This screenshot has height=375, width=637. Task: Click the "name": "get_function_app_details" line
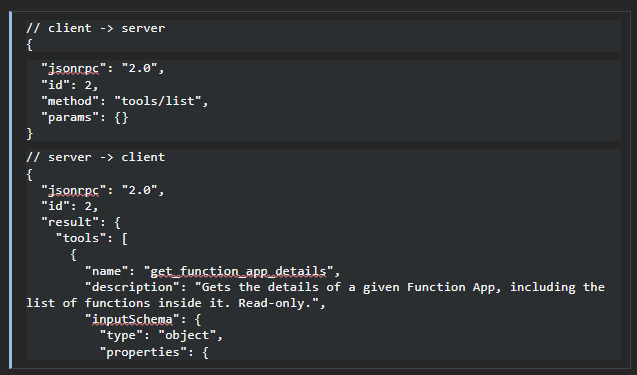coord(212,271)
